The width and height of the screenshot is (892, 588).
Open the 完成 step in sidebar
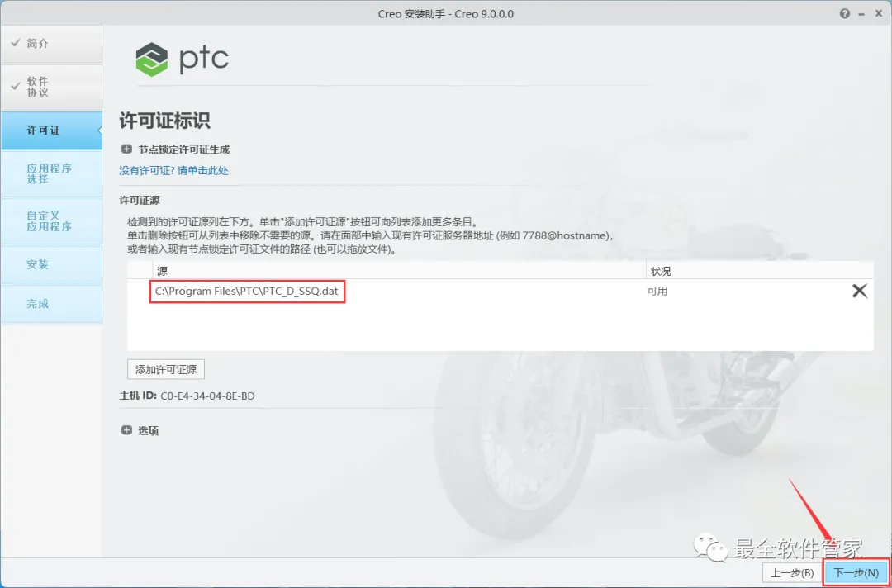coord(51,304)
